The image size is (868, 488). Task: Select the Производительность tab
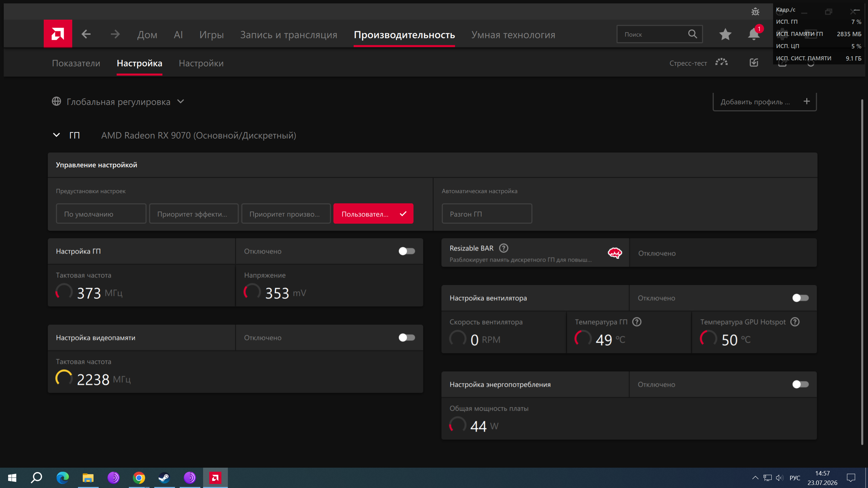coord(405,35)
